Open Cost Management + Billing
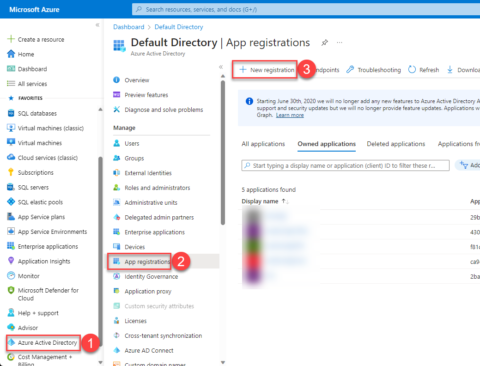Screen dimensions: 480x366 (39, 360)
